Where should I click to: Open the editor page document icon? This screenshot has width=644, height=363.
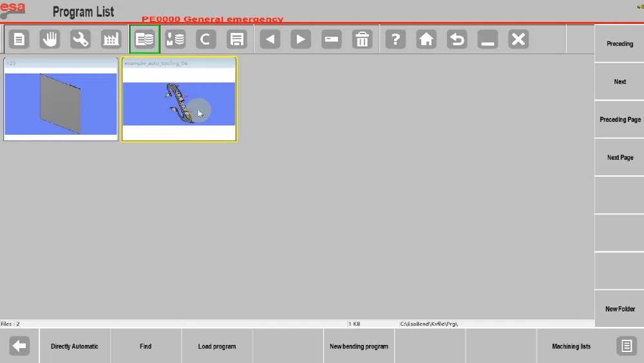[19, 39]
